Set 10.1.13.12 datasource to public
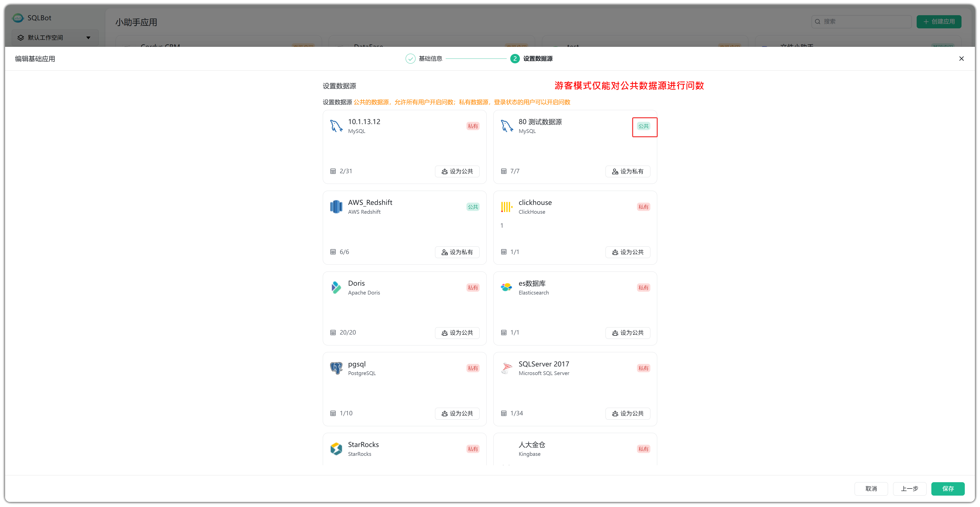Screen dimensions: 980x507 [457, 171]
